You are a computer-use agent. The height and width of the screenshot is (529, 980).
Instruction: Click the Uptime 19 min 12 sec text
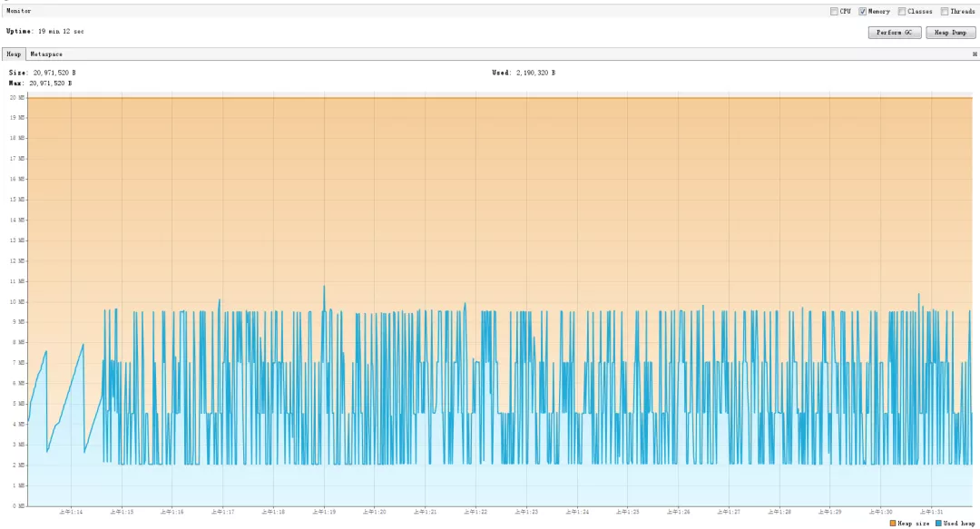[x=45, y=31]
